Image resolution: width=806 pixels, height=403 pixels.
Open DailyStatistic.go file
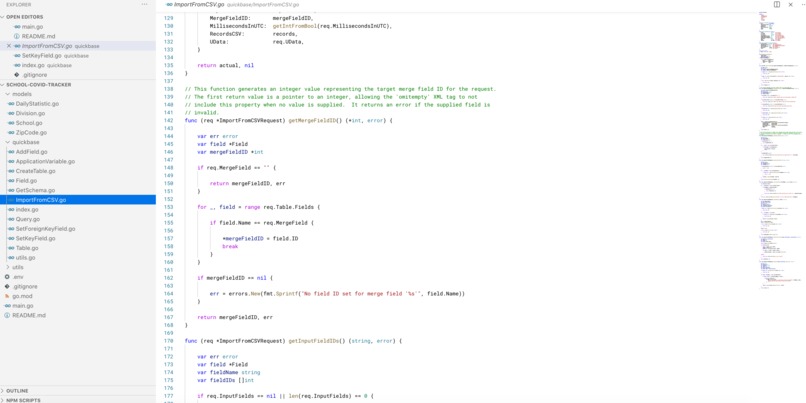(x=37, y=104)
